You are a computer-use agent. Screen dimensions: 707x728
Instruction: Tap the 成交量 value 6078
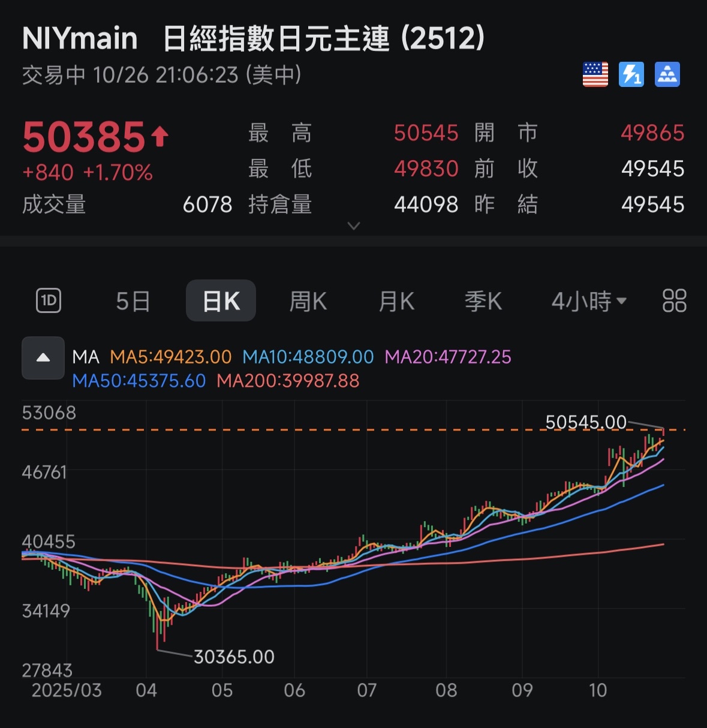click(x=207, y=204)
